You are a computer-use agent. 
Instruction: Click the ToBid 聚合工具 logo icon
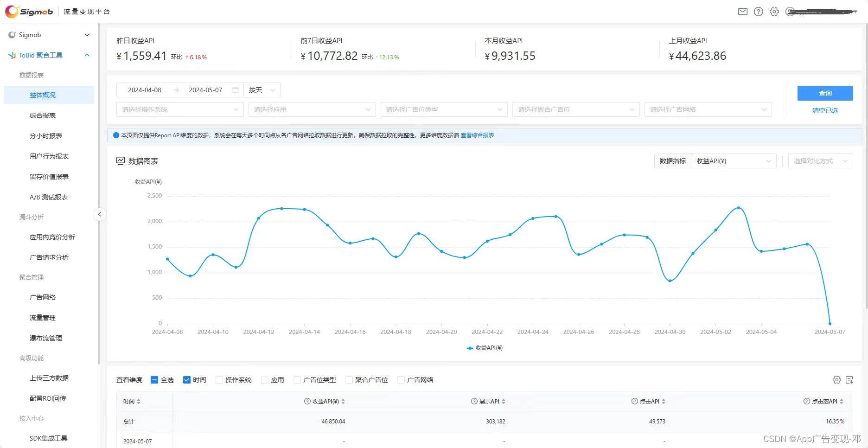(x=12, y=55)
